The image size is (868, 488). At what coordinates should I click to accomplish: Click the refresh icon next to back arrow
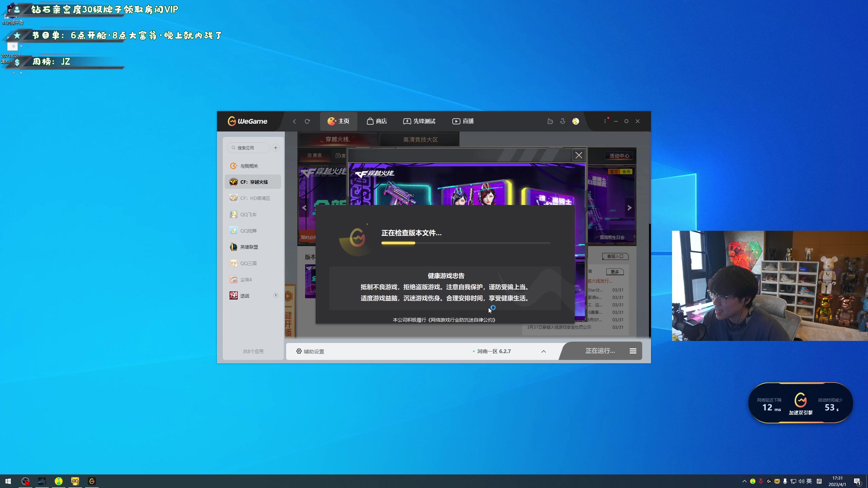tap(308, 121)
